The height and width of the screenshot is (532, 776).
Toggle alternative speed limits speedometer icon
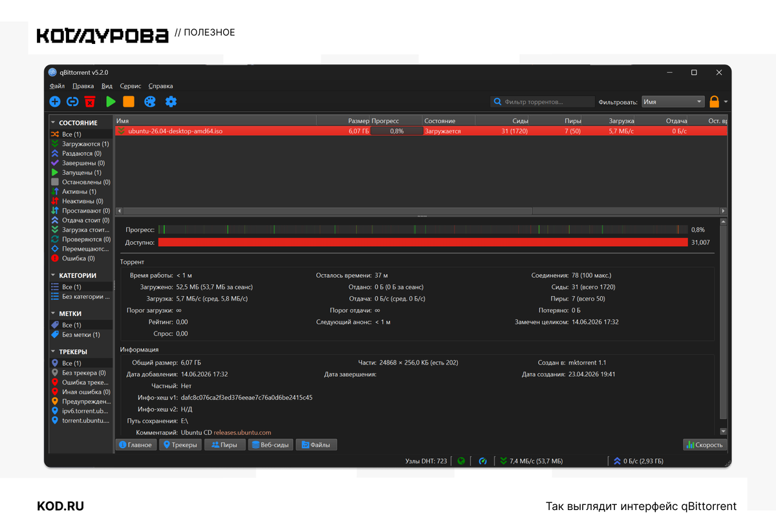click(x=482, y=461)
